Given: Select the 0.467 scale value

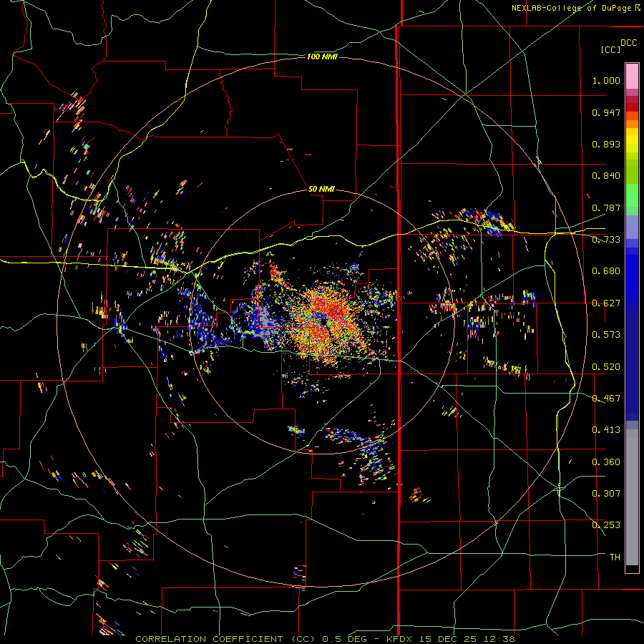Looking at the screenshot, I should (x=606, y=399).
